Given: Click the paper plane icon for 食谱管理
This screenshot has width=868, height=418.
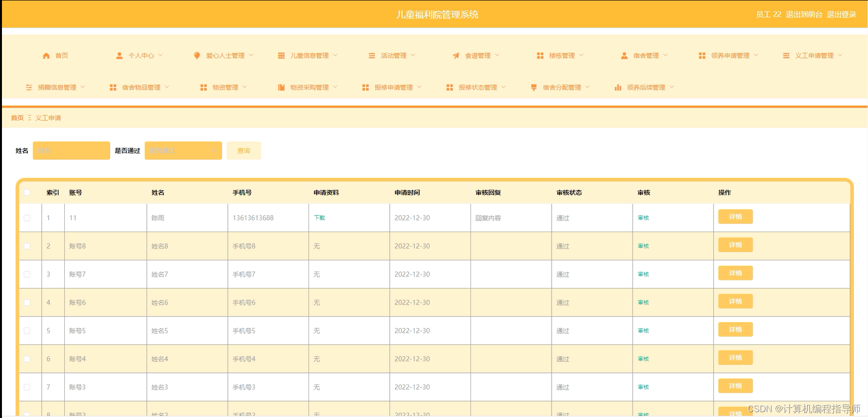Looking at the screenshot, I should pyautogui.click(x=456, y=56).
